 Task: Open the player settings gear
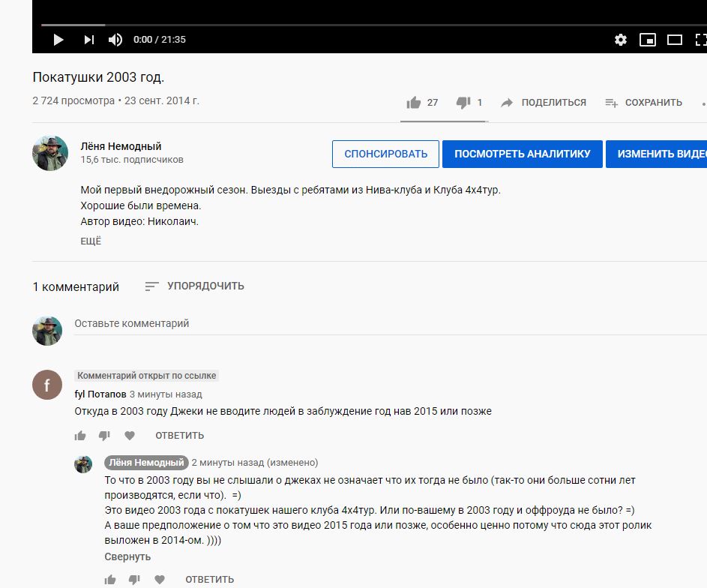(620, 40)
